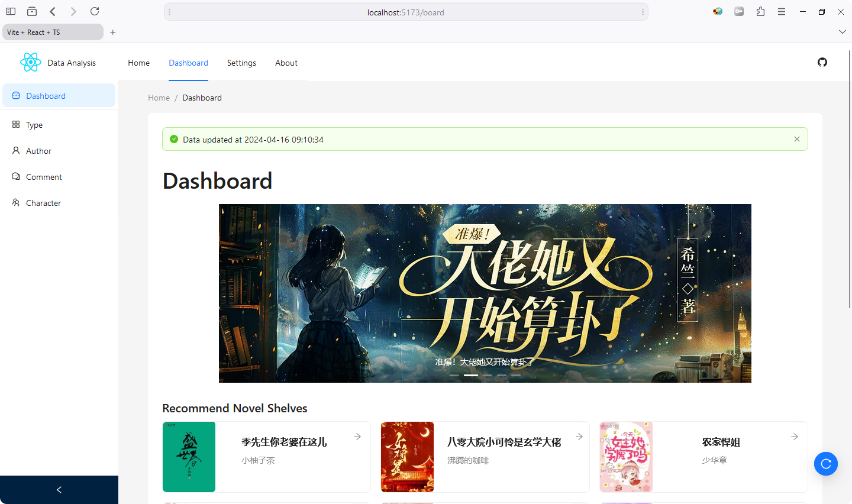Open arrow on 季先生你老婆在这儿 card
The image size is (852, 504).
point(357,437)
